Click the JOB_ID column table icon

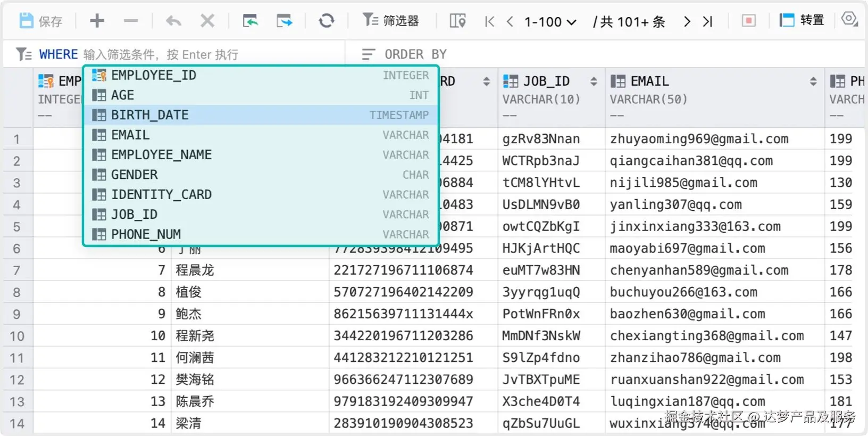point(511,81)
